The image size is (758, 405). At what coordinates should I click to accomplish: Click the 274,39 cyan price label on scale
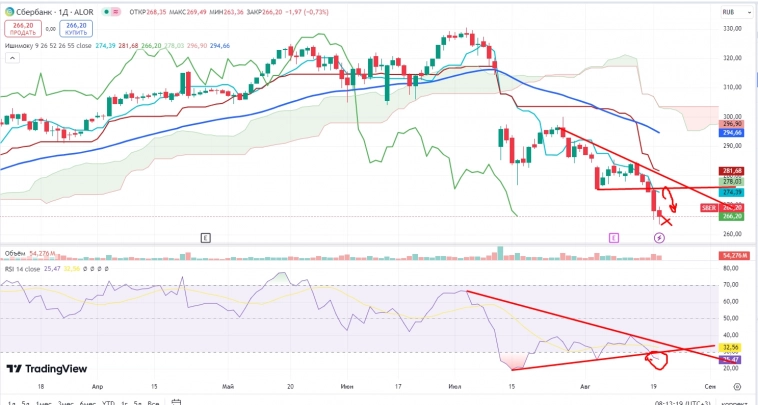(733, 192)
